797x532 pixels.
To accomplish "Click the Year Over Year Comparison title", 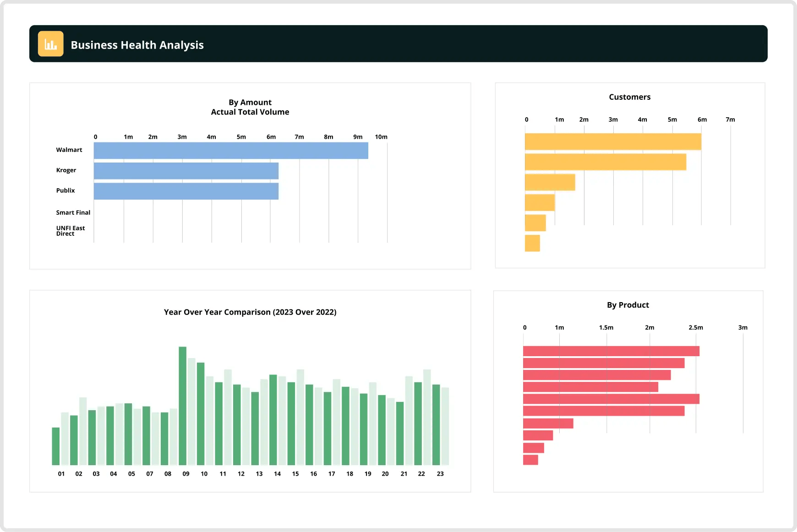I will (250, 312).
